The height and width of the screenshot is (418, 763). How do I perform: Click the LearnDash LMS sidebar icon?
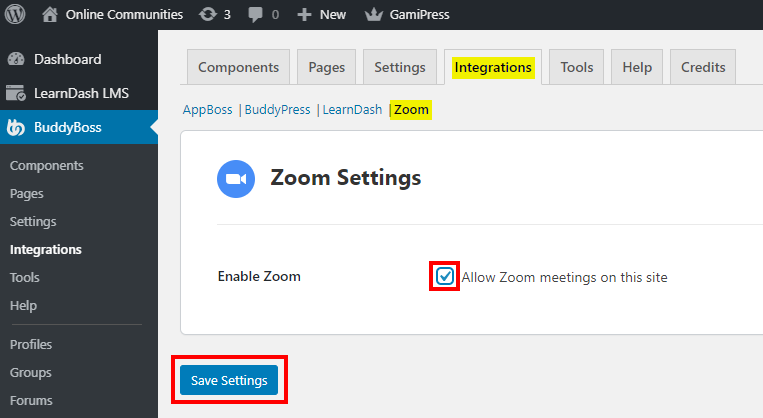[16, 93]
